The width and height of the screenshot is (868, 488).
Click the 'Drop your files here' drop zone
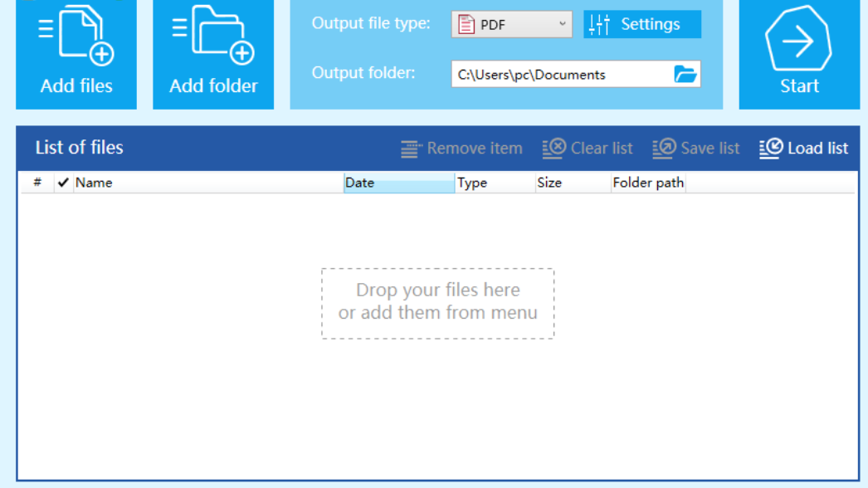point(438,304)
